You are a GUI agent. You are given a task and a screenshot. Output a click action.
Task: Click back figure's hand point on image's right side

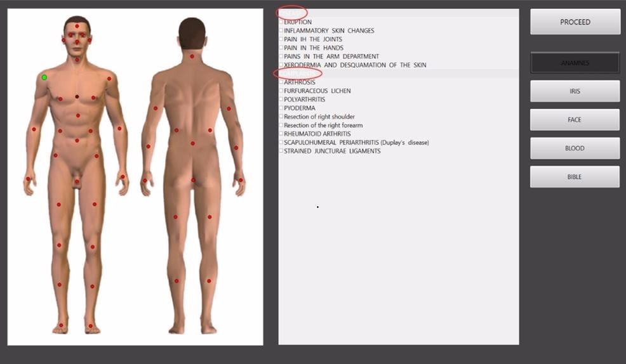tap(241, 180)
